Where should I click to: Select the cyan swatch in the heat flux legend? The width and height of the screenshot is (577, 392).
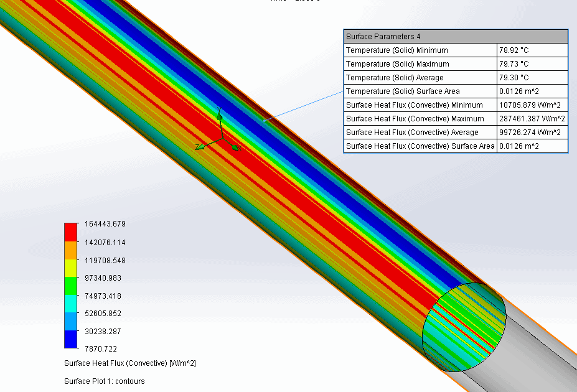(x=71, y=304)
